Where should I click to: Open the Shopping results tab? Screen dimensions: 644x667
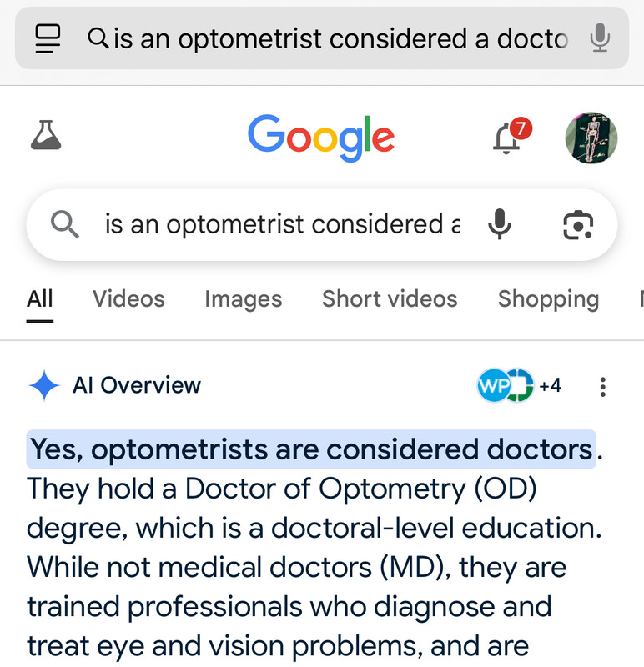point(548,299)
